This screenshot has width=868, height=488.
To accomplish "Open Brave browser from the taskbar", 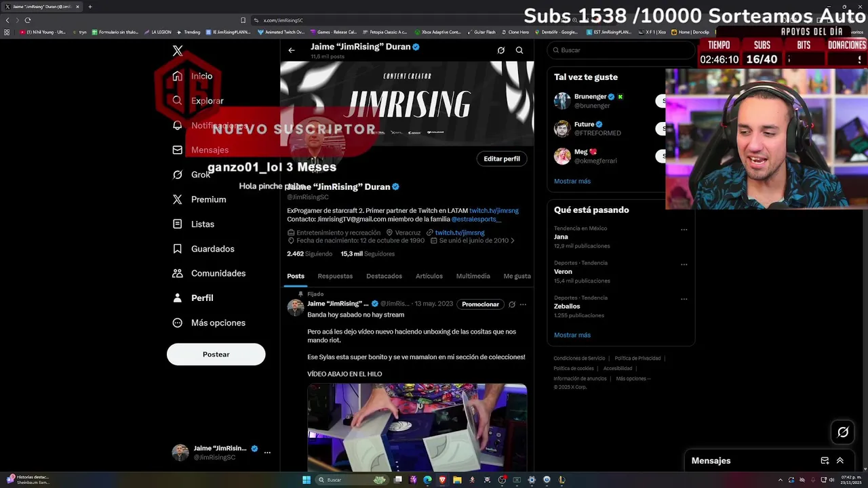I will coord(442,480).
